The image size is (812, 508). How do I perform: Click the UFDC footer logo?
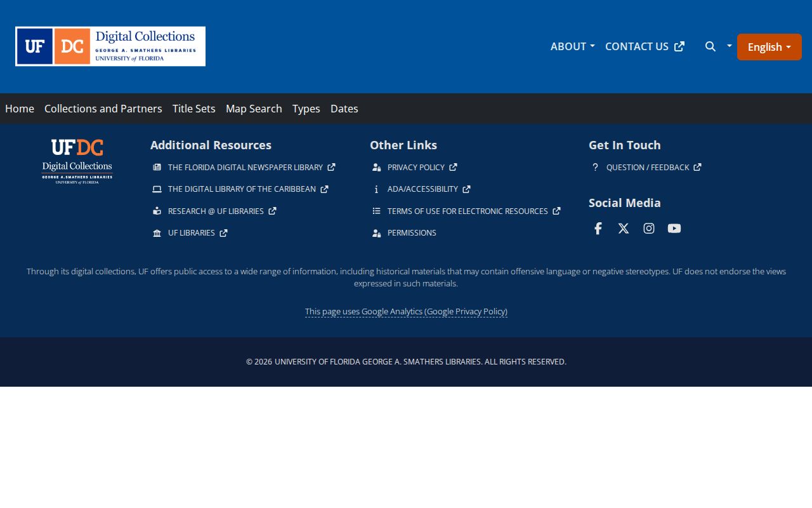tap(77, 161)
